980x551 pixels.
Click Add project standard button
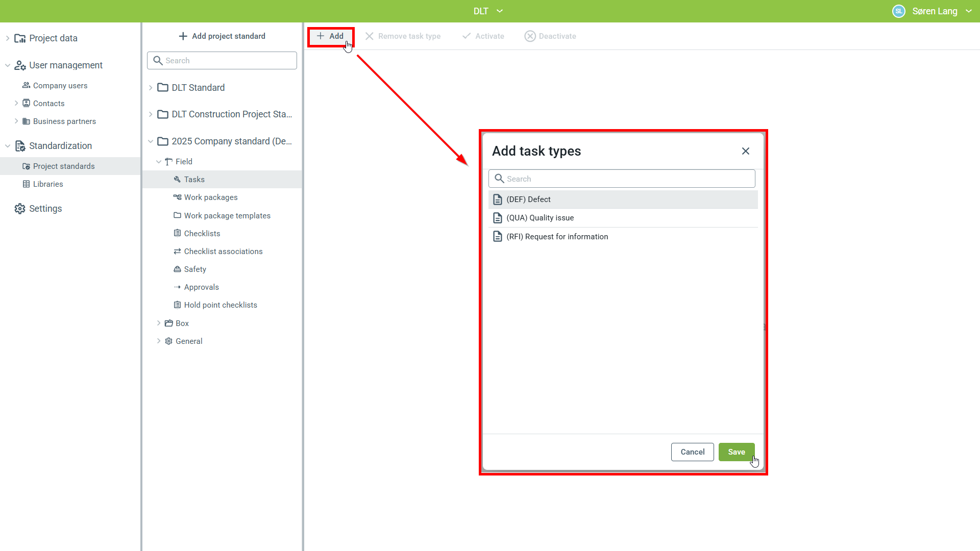pyautogui.click(x=222, y=36)
